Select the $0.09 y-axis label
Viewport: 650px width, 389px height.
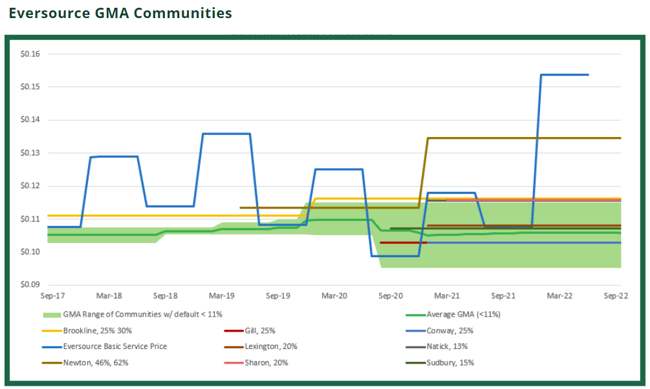pyautogui.click(x=30, y=284)
